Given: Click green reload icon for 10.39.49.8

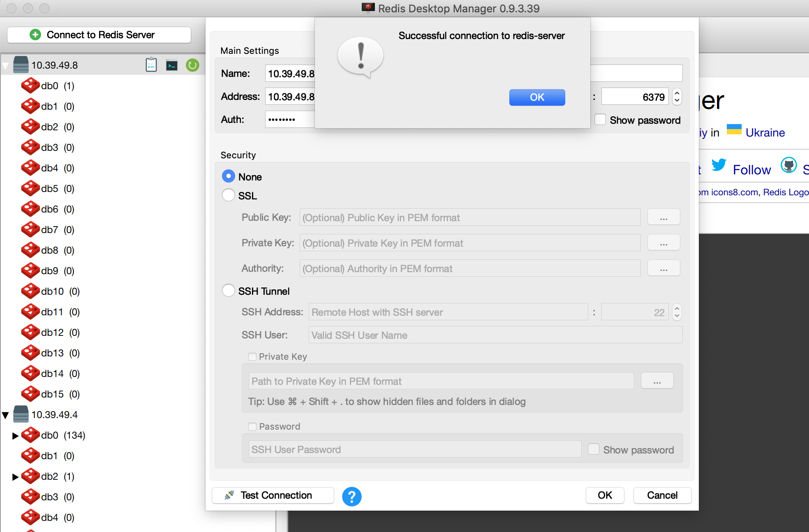Looking at the screenshot, I should pyautogui.click(x=192, y=65).
